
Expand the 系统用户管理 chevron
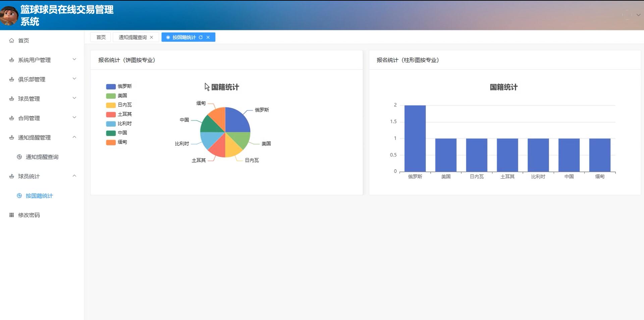74,59
